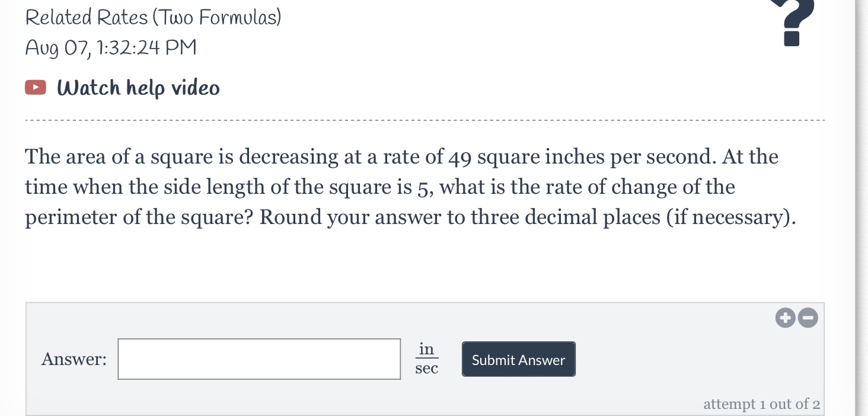Click the Answer: label
The width and height of the screenshot is (868, 416).
pos(74,359)
